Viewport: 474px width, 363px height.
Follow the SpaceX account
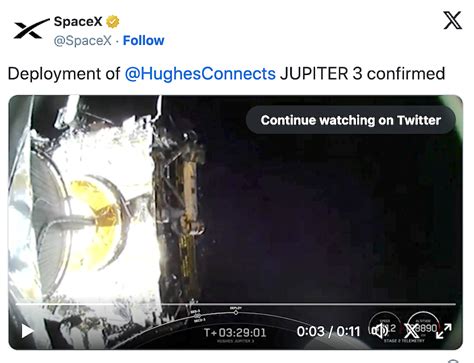144,40
